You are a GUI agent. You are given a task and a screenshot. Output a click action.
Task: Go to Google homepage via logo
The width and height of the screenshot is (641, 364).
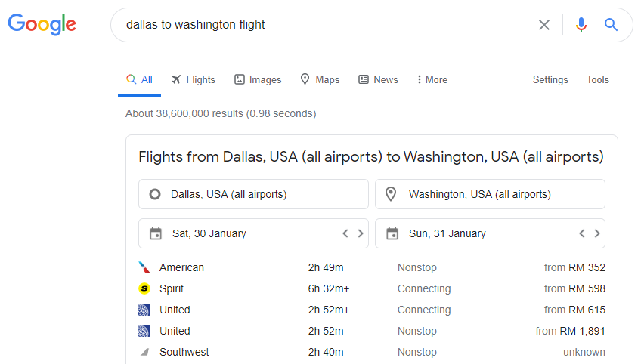[42, 24]
